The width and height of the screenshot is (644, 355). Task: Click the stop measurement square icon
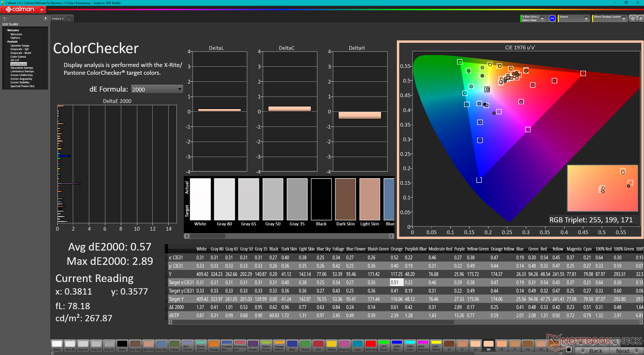pos(568,350)
